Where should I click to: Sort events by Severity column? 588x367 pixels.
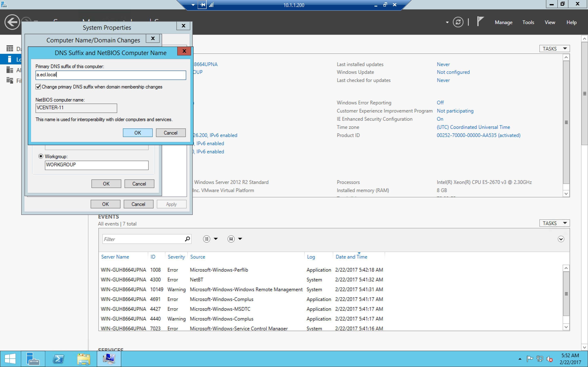(x=176, y=257)
